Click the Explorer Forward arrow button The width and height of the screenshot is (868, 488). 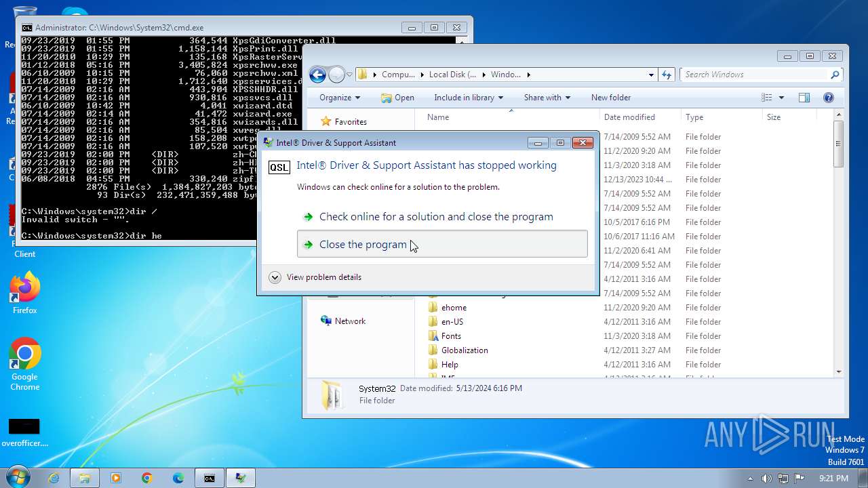click(336, 75)
